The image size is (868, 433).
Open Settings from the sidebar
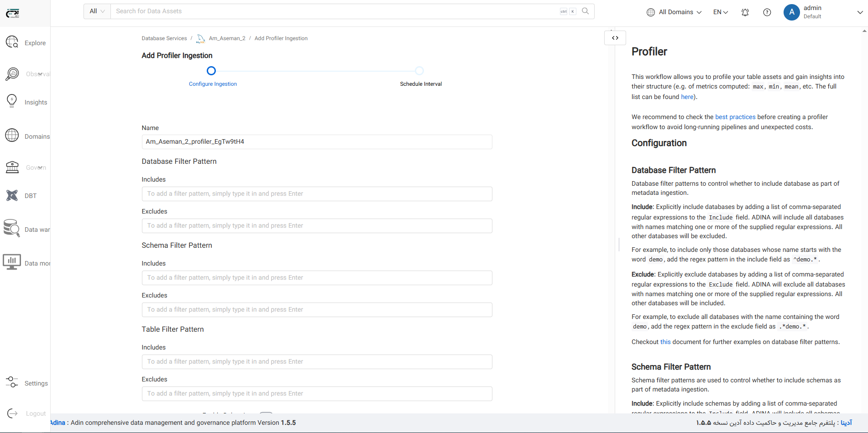tap(36, 383)
